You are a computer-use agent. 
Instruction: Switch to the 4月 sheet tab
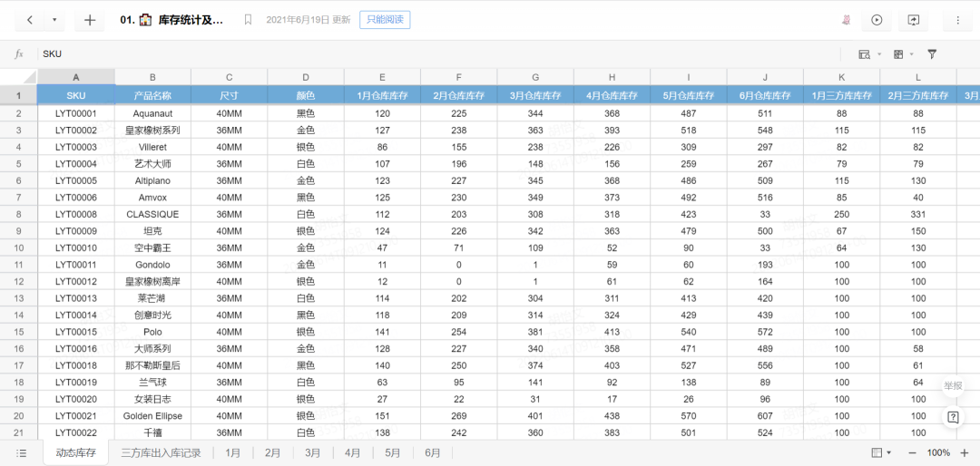pos(352,453)
